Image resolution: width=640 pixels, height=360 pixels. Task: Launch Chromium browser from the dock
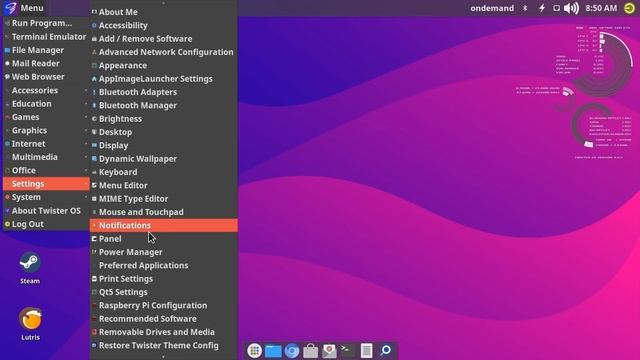(x=292, y=351)
